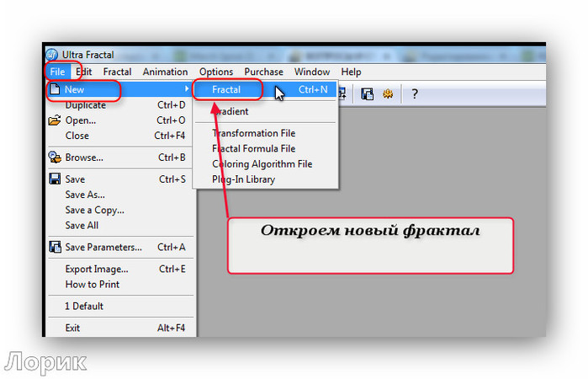Select Fractal from the New submenu
Image resolution: width=588 pixels, height=379 pixels.
tap(226, 89)
